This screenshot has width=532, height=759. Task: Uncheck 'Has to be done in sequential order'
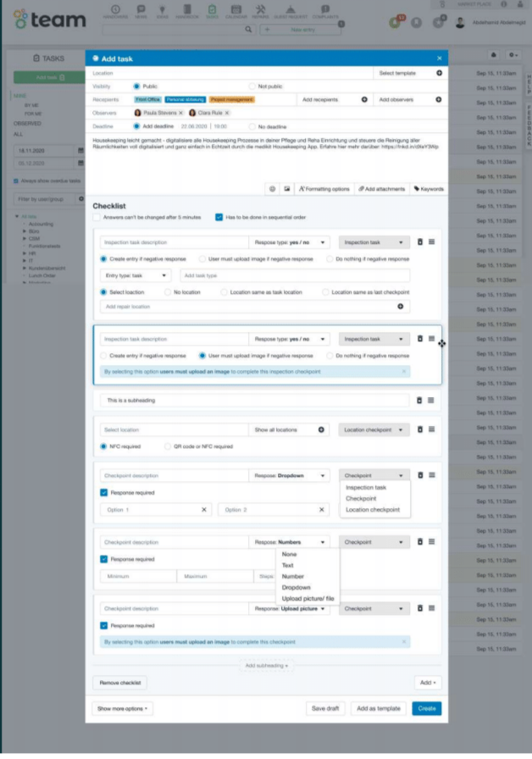click(x=219, y=218)
